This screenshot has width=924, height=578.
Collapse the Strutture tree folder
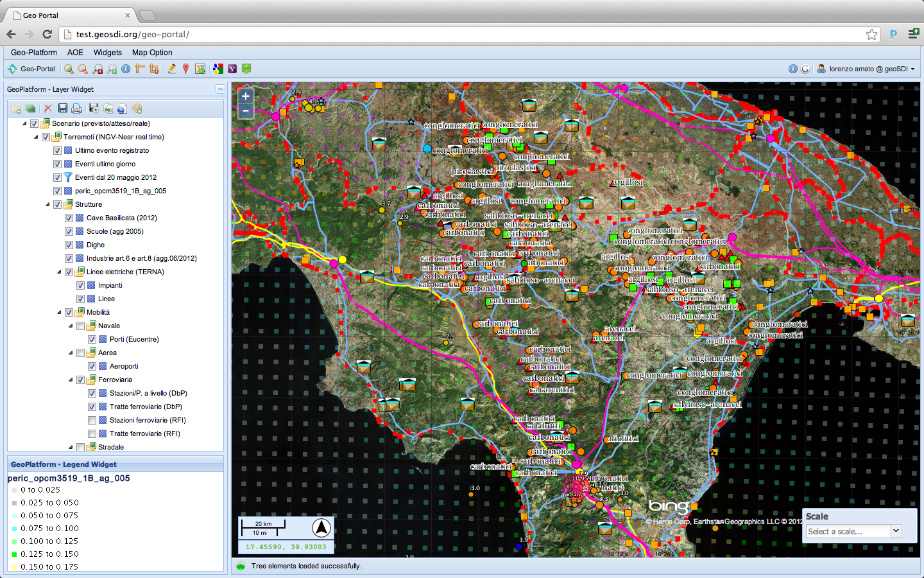(47, 204)
